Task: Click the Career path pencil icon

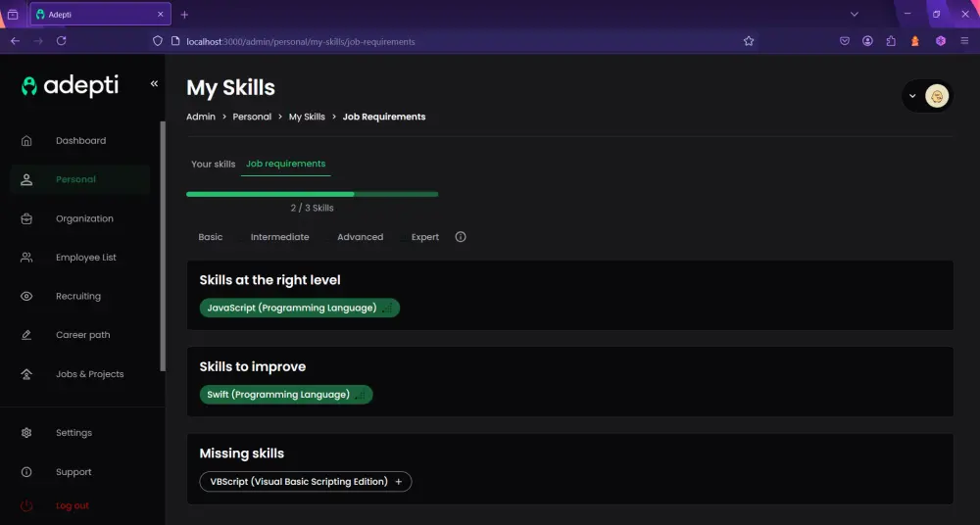Action: 26,335
